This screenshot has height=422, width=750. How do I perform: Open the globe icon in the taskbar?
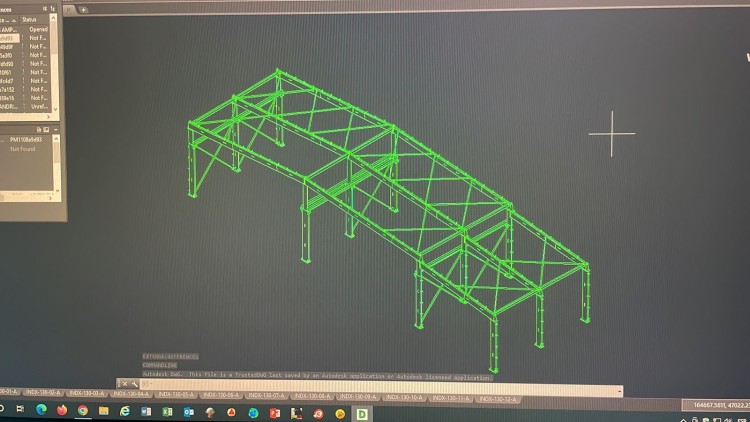point(253,413)
